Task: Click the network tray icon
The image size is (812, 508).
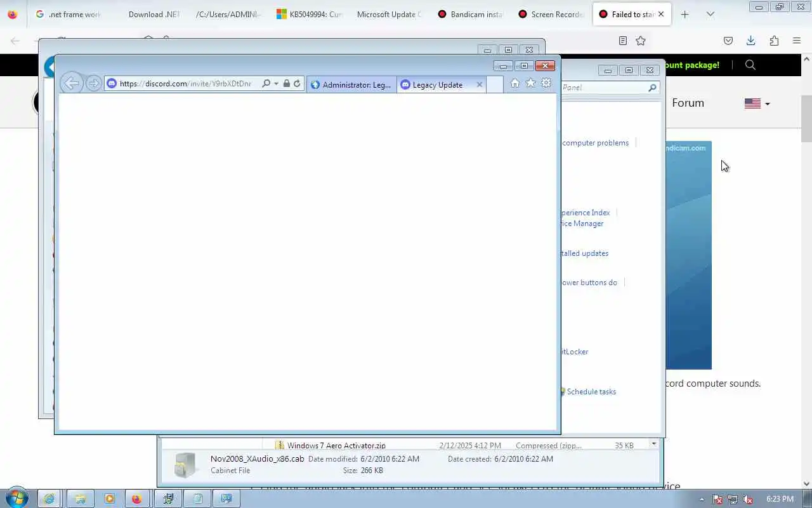Action: click(x=733, y=499)
